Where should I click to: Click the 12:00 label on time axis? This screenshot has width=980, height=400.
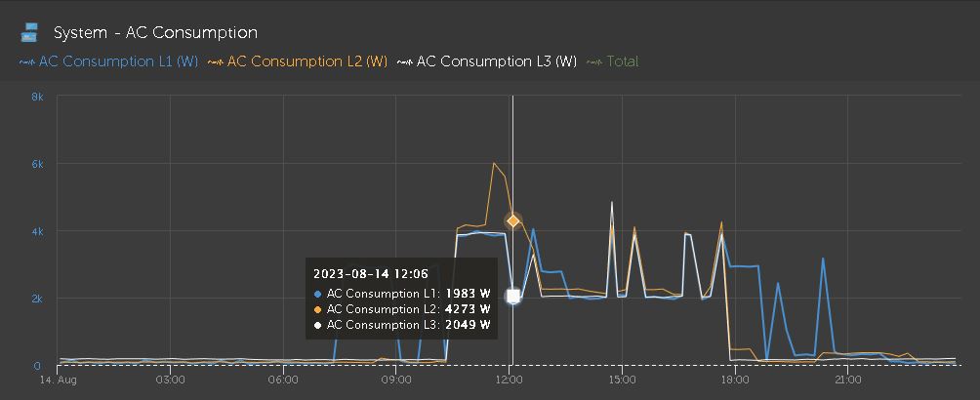click(509, 380)
